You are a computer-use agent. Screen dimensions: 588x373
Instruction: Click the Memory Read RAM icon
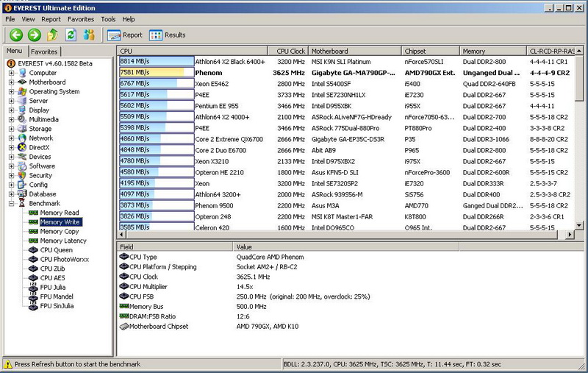(x=33, y=213)
